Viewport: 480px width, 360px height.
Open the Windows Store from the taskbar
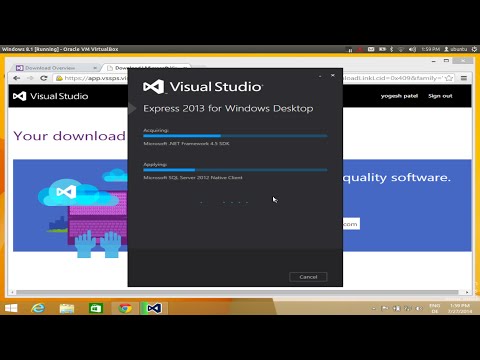[x=96, y=308]
